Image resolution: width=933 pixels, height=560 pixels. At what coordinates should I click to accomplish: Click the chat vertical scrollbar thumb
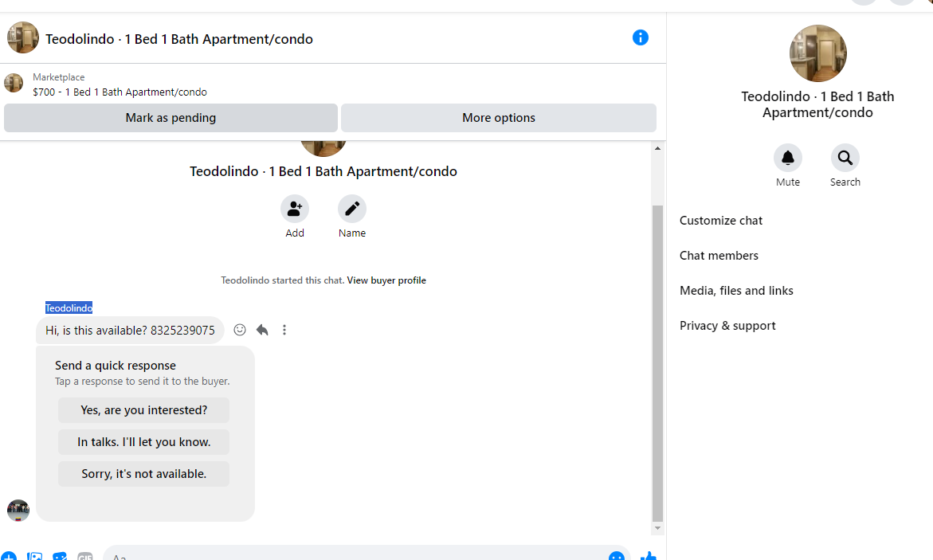tap(657, 363)
